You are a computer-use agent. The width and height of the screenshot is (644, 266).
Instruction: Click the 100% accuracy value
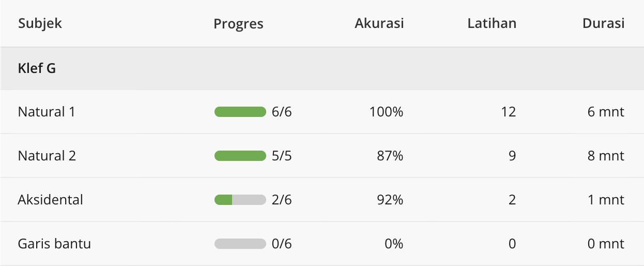pyautogui.click(x=386, y=112)
